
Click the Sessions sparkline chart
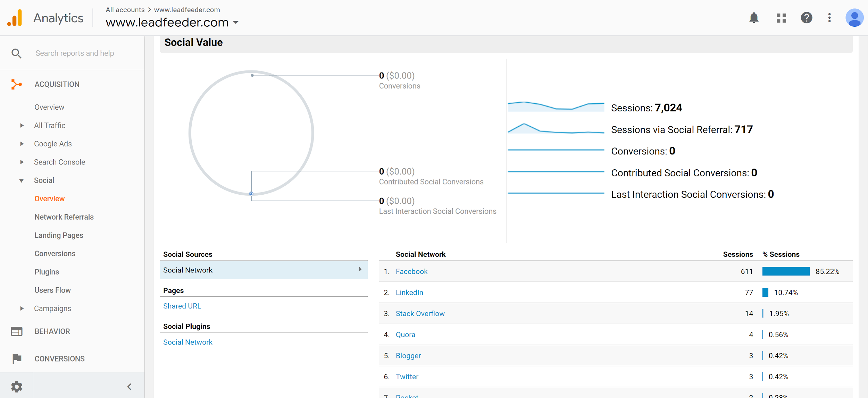(x=556, y=107)
